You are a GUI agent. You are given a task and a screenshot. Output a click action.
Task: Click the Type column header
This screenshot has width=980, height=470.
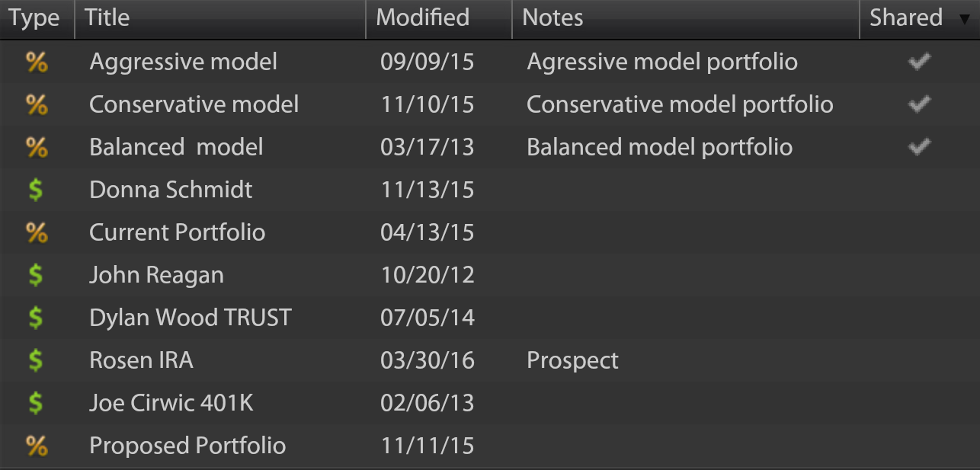[x=37, y=19]
